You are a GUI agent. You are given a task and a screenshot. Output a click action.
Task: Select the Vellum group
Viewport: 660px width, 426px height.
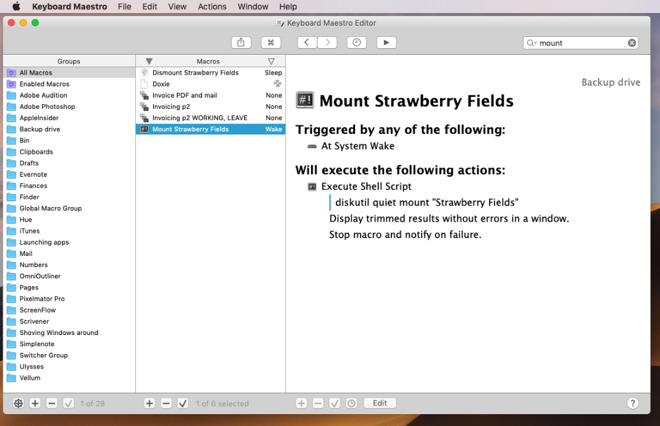pos(69,378)
